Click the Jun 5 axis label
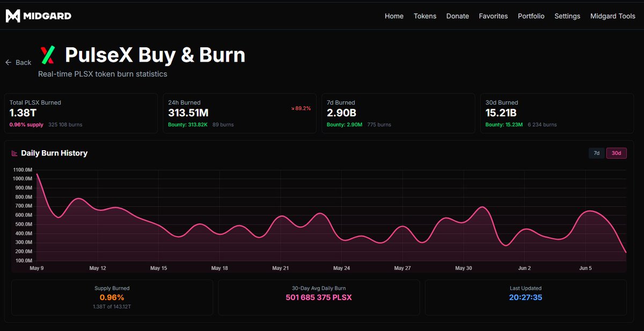 (x=586, y=268)
